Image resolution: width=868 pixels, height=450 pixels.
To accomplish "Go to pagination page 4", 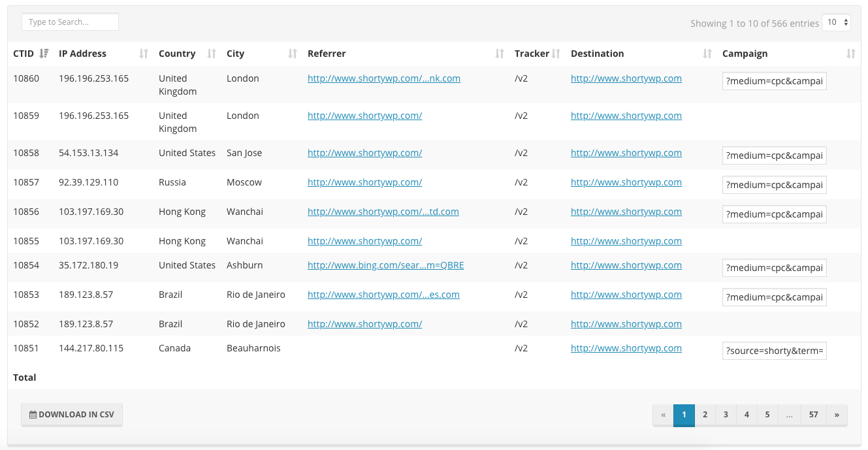I will tap(747, 415).
